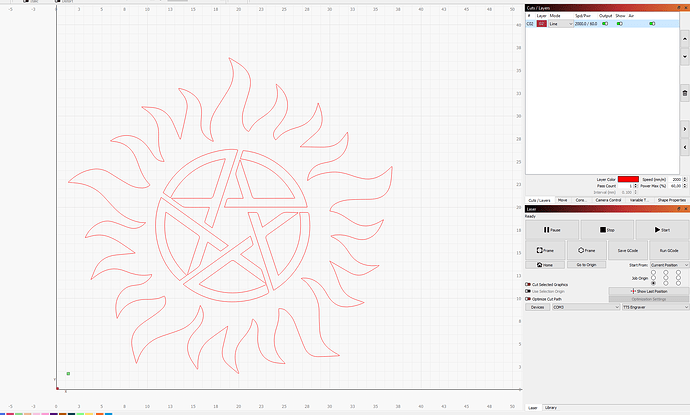Adjust the Pass Count stepper arrows

(635, 186)
